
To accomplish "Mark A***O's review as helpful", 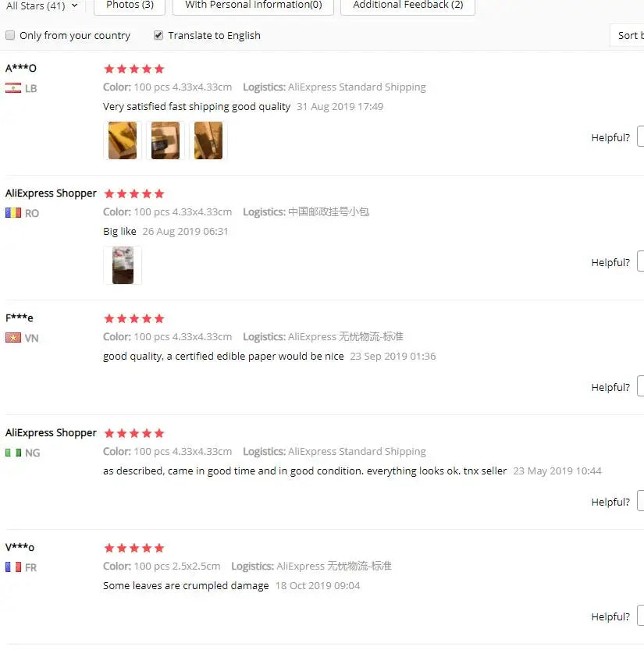I will coord(640,137).
